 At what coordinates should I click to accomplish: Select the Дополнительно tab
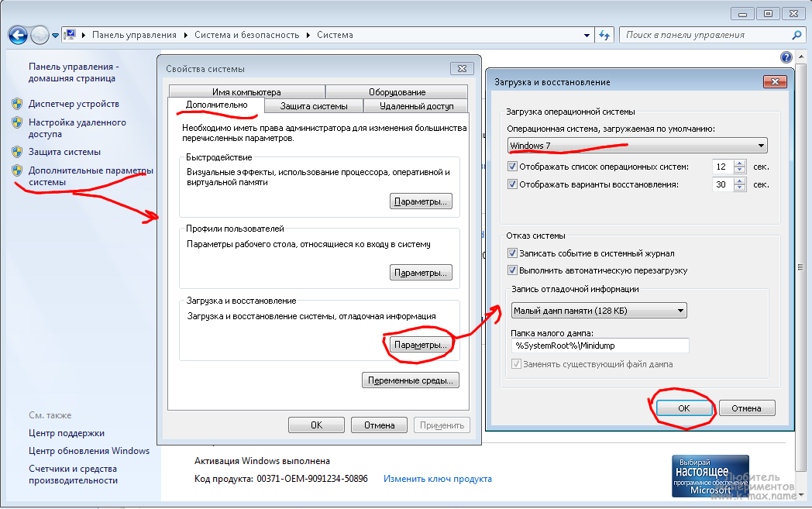pos(216,105)
